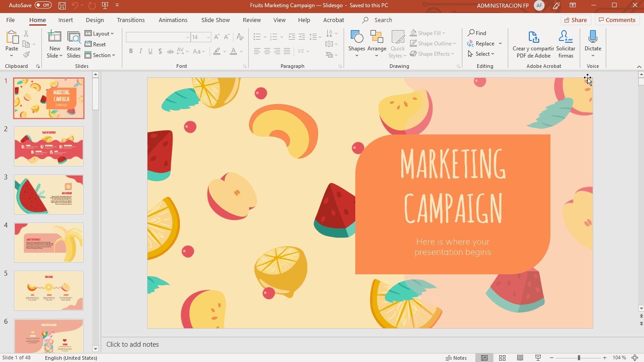Click the Save icon in Quick Access Toolbar
Screen dimensions: 644x362
pyautogui.click(x=62, y=5)
